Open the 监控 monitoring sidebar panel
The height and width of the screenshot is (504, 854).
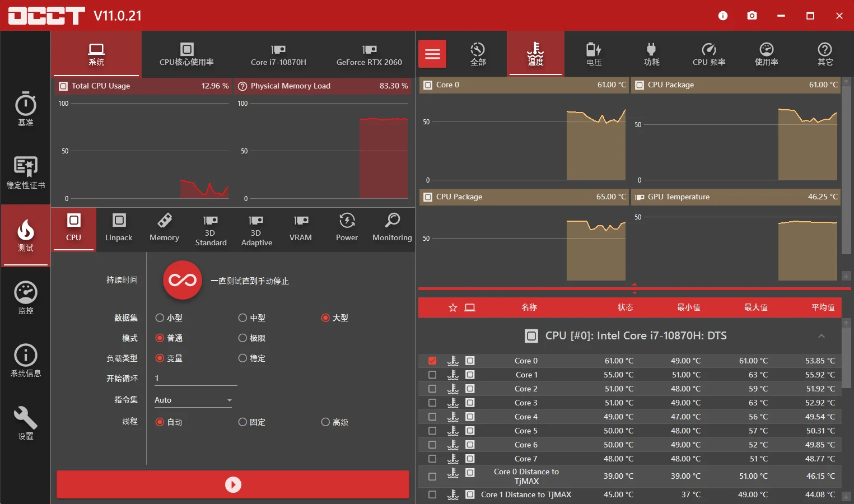25,297
